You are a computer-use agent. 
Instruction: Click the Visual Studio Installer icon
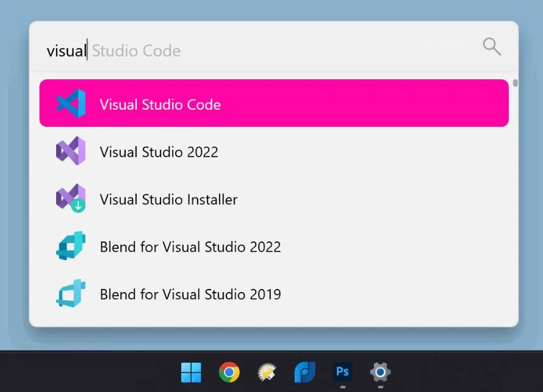click(x=71, y=198)
